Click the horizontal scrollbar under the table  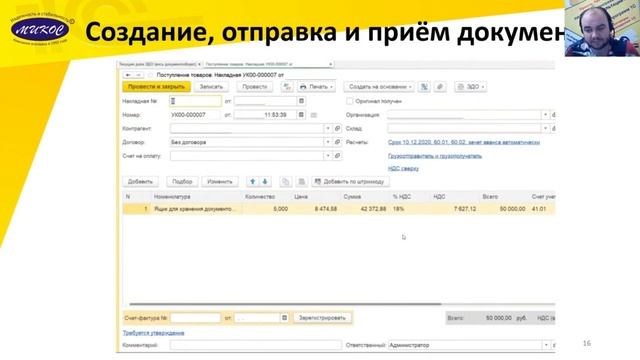285,304
